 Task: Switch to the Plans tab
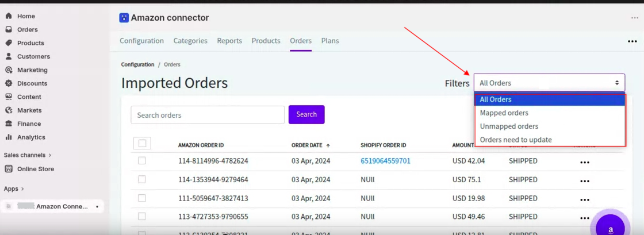(330, 41)
